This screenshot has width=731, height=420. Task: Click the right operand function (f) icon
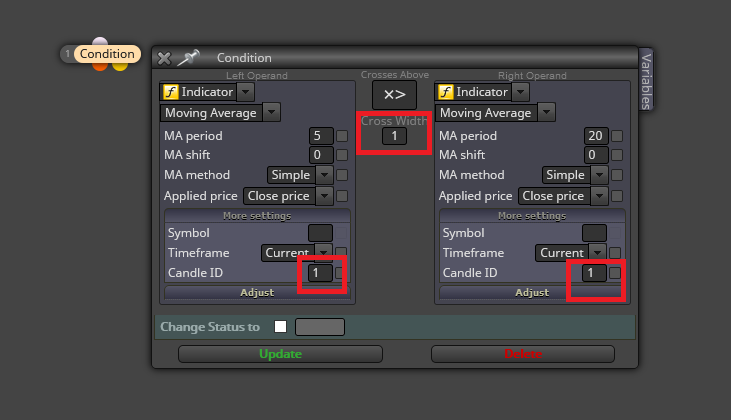pyautogui.click(x=446, y=92)
